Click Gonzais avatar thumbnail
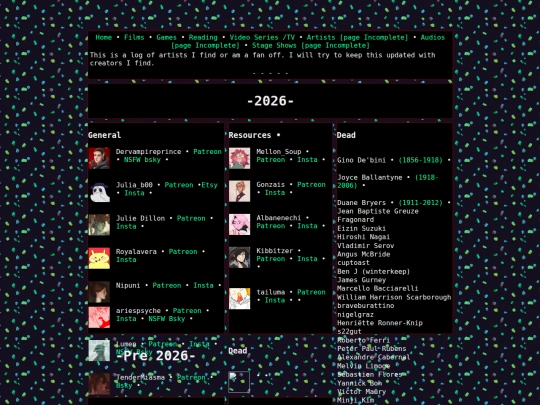This screenshot has height=405, width=540. coord(240,191)
